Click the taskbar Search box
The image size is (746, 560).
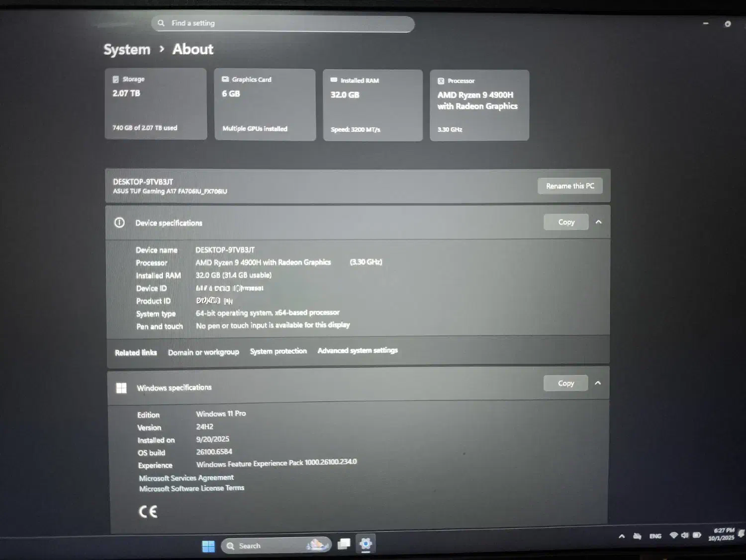pos(276,546)
